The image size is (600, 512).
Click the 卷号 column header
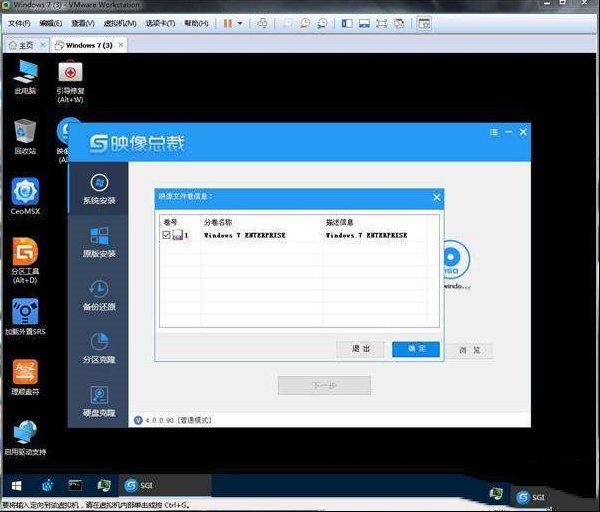170,222
